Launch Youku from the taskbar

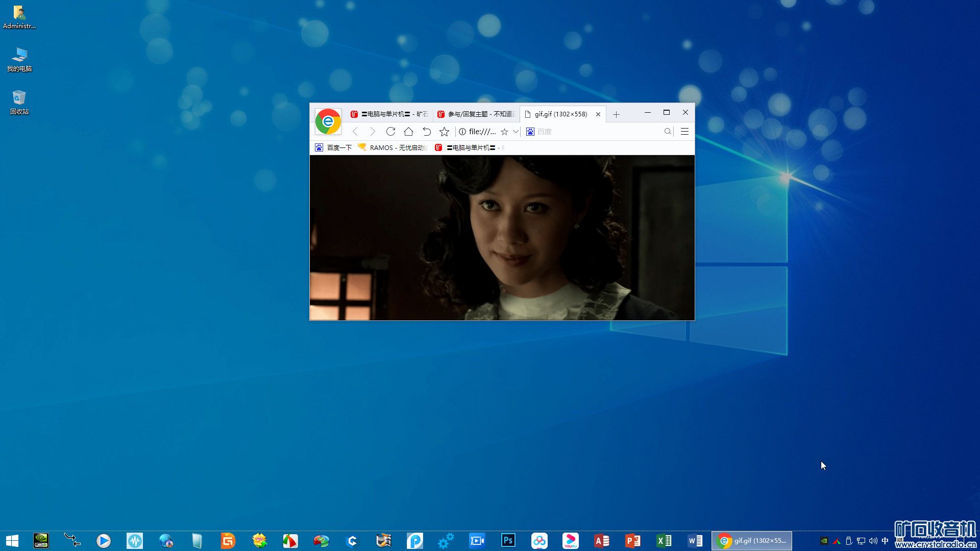(x=571, y=541)
